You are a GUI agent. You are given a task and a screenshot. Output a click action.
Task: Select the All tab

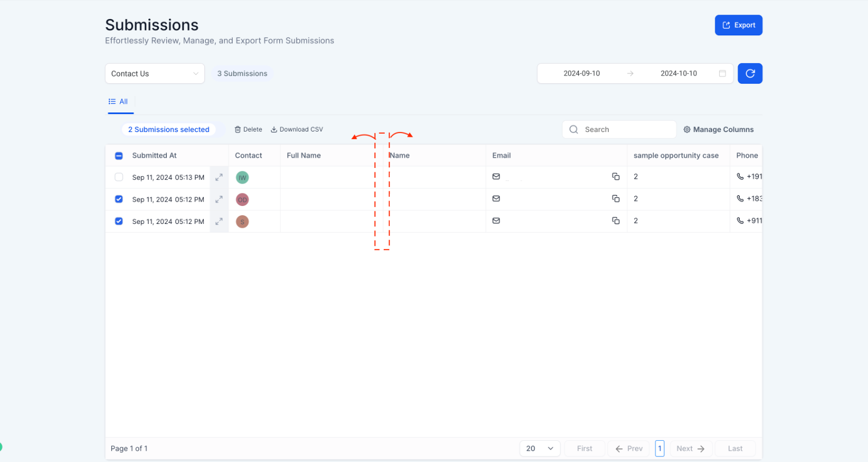[118, 102]
